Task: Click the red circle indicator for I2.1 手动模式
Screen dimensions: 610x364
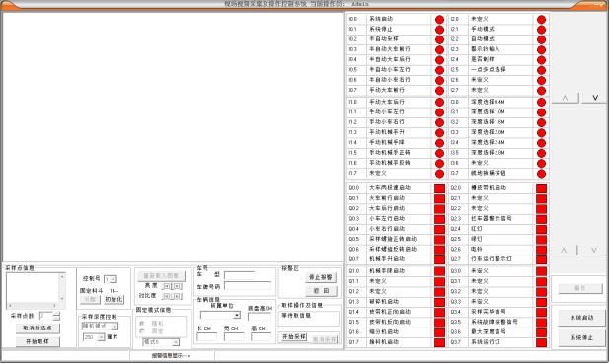Action: coord(541,30)
